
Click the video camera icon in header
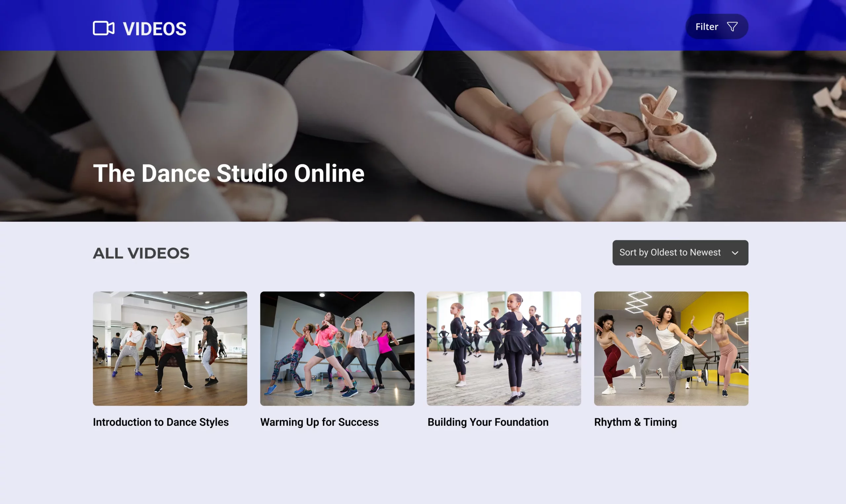pos(103,28)
